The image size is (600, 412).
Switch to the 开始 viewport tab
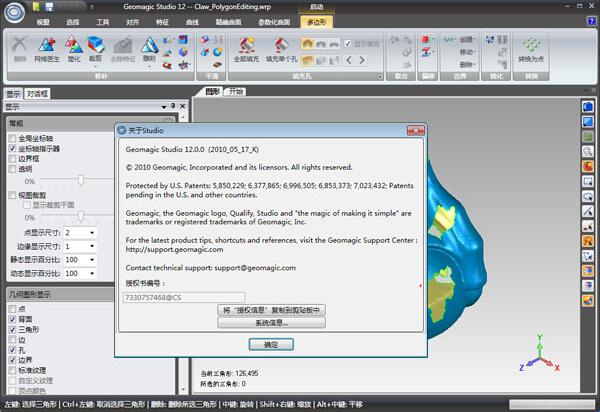[236, 91]
